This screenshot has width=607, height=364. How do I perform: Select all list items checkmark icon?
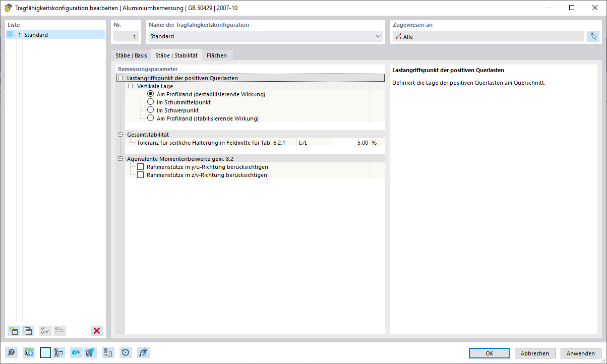point(45,331)
